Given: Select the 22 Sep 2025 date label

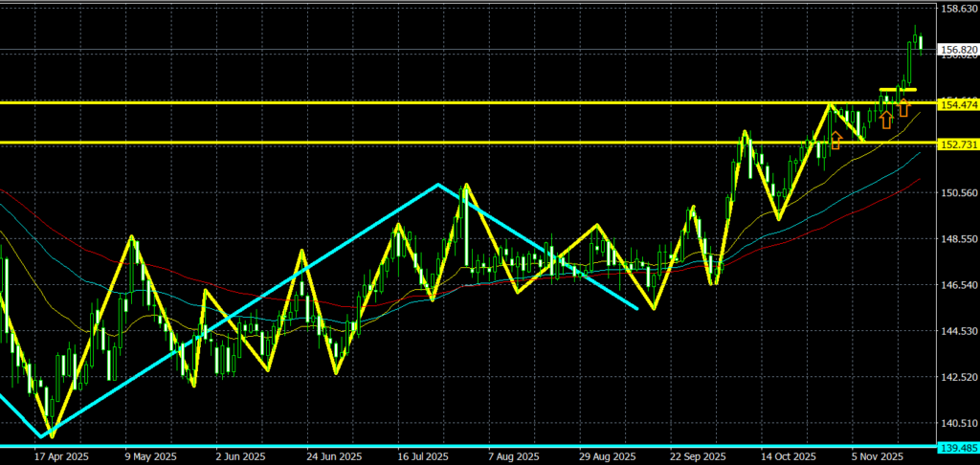Looking at the screenshot, I should coord(697,456).
